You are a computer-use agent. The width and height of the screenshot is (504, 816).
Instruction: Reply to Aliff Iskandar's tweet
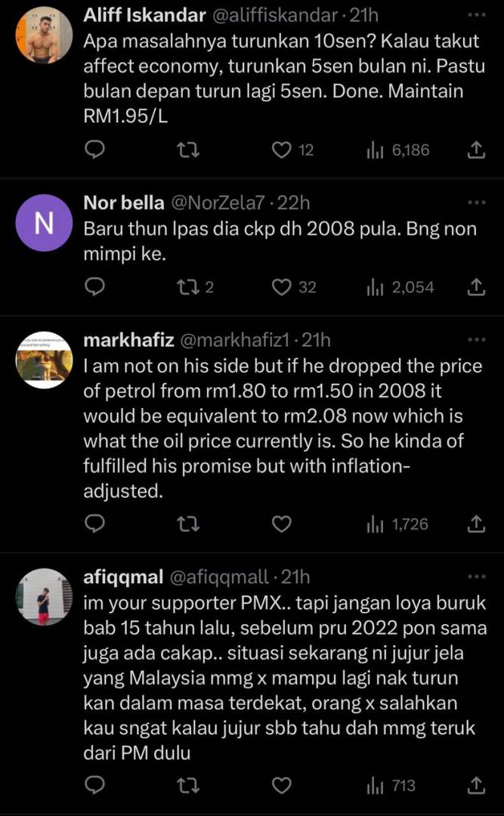click(94, 150)
